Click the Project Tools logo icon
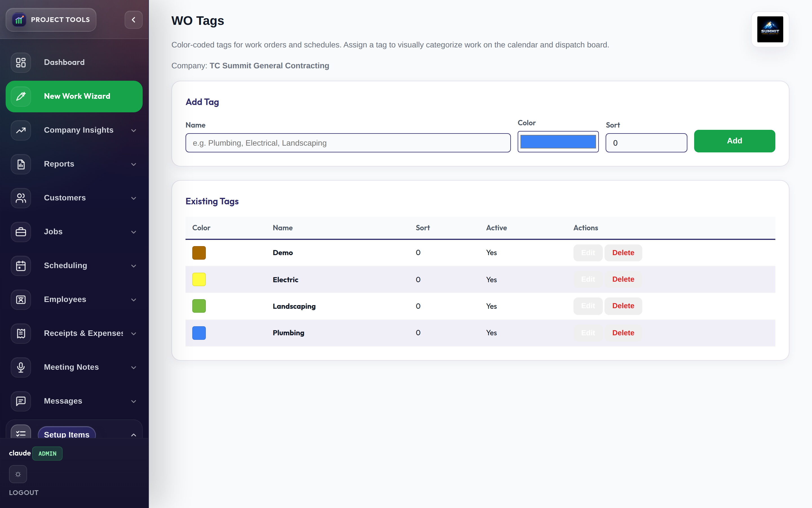 point(19,20)
